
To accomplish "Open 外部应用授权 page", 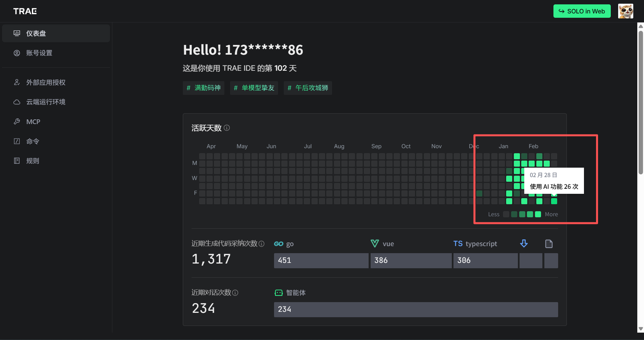I will (x=56, y=82).
